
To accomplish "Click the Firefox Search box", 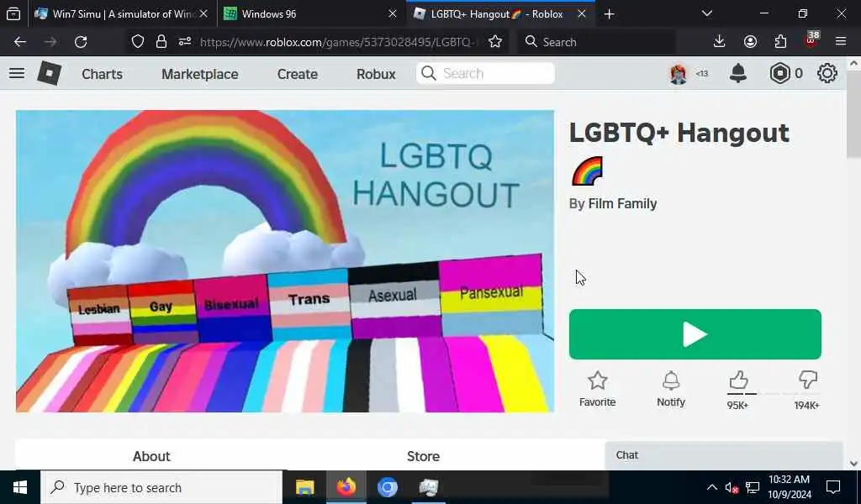I will tap(596, 42).
